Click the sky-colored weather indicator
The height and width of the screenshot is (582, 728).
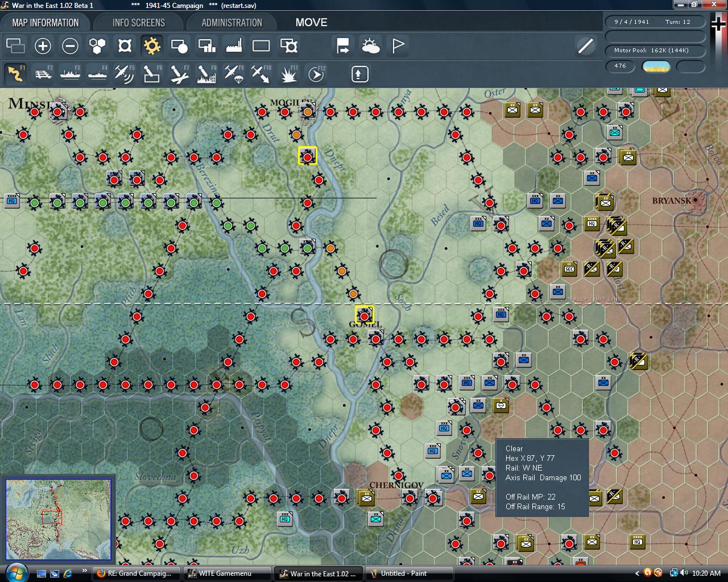coord(656,66)
